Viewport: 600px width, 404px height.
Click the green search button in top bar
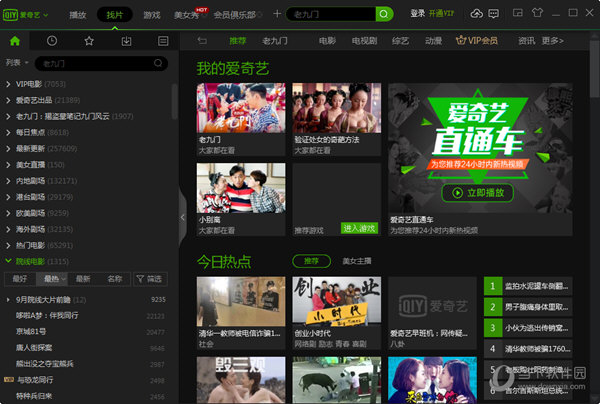point(384,15)
